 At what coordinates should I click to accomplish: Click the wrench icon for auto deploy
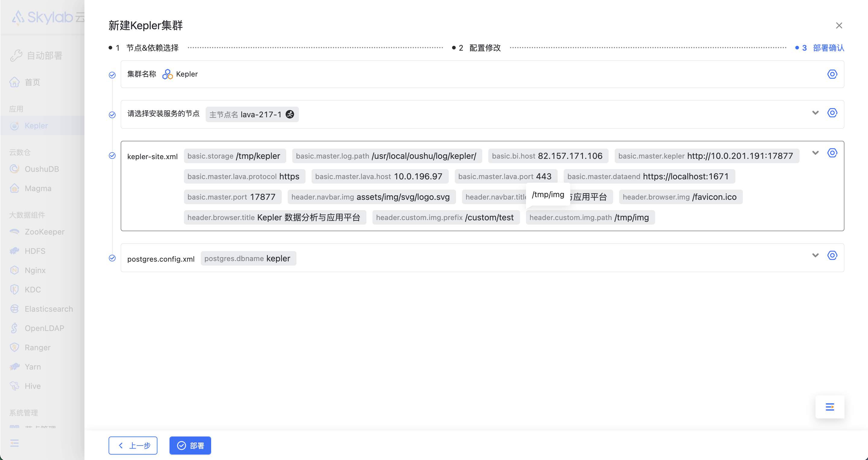click(16, 55)
